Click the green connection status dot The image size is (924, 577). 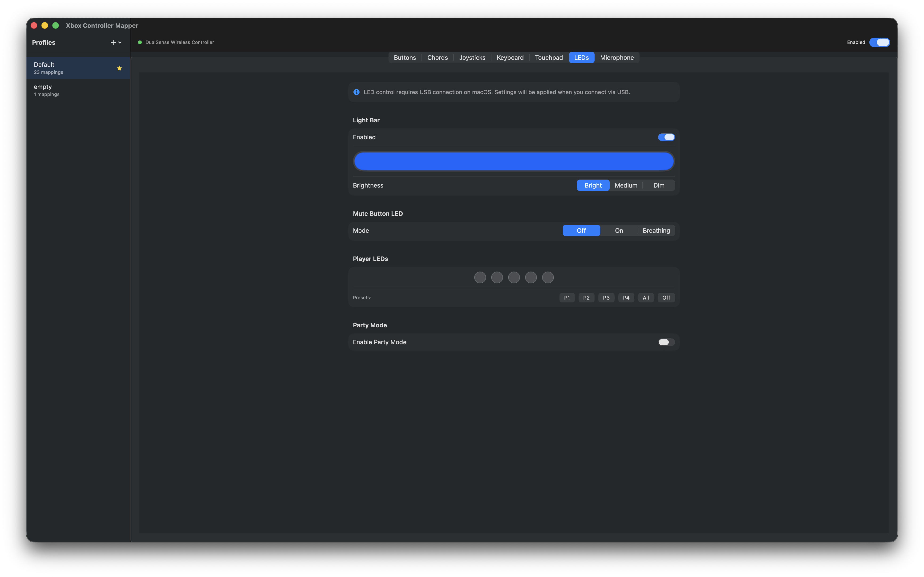tap(139, 42)
